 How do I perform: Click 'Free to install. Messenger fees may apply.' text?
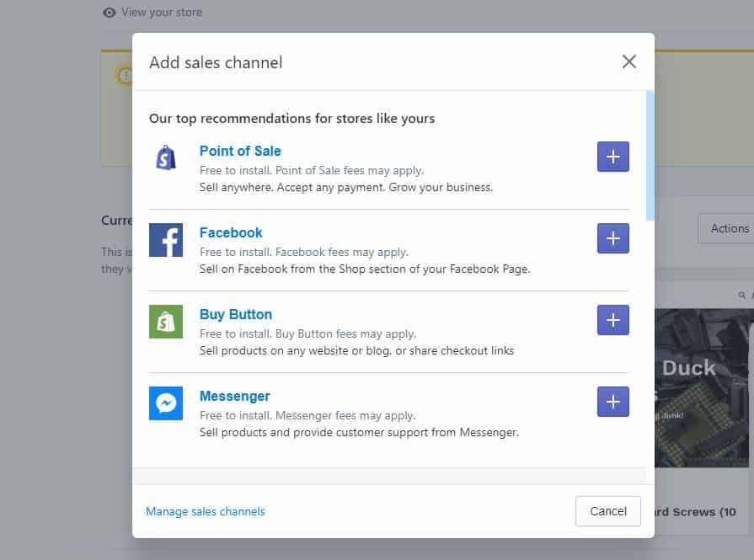307,415
